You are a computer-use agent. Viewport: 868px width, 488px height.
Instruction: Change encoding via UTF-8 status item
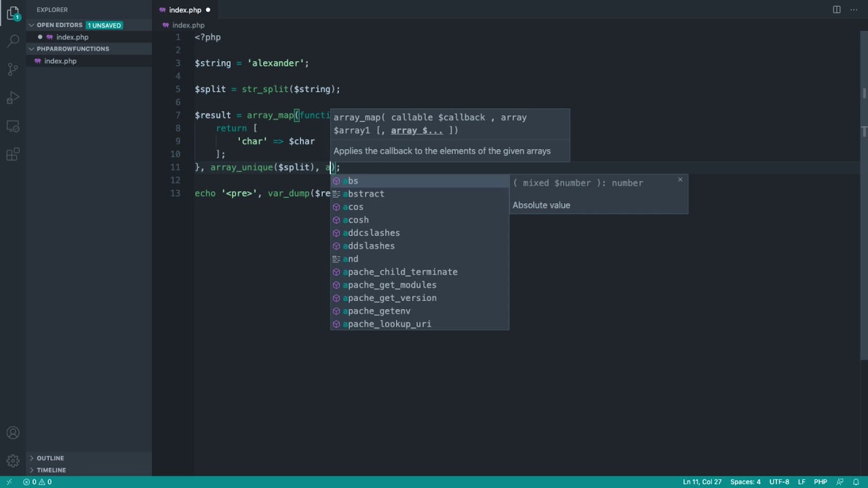pyautogui.click(x=779, y=482)
